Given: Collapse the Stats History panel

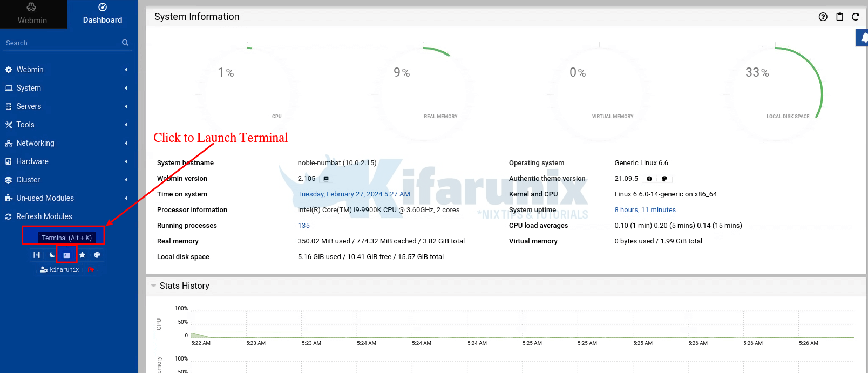Looking at the screenshot, I should pos(154,286).
